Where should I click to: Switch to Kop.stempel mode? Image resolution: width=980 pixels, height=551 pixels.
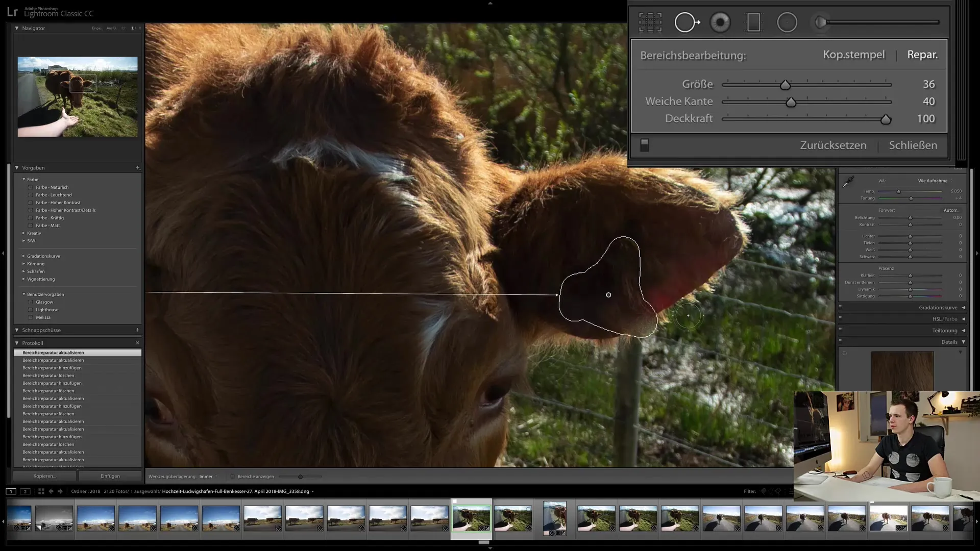[854, 55]
